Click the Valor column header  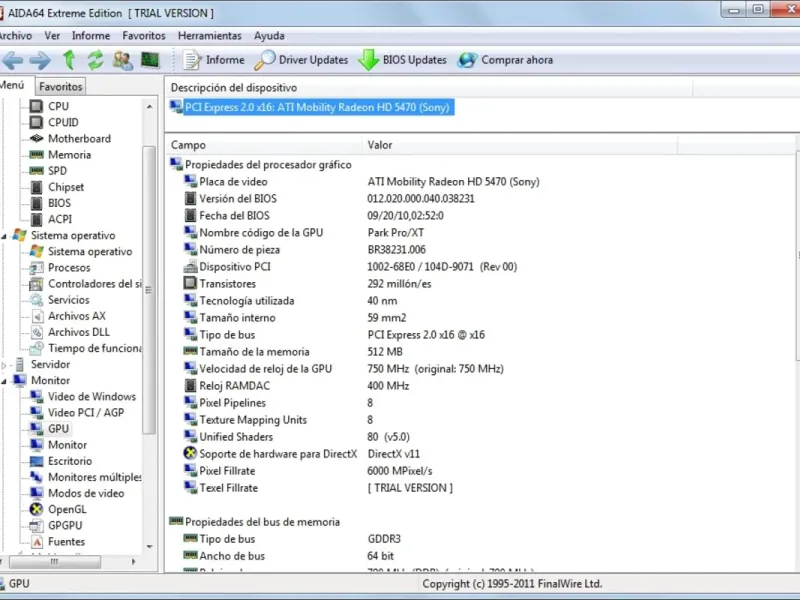point(520,145)
